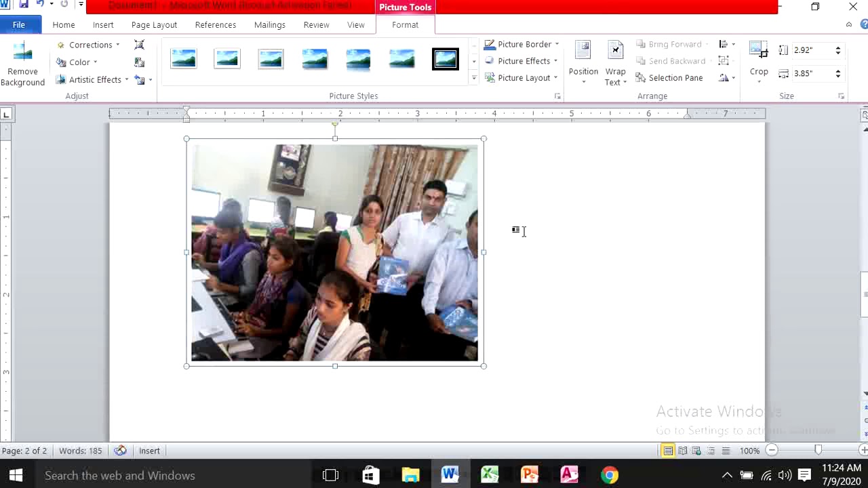Select the black double frame picture style
This screenshot has height=488, width=868.
446,60
